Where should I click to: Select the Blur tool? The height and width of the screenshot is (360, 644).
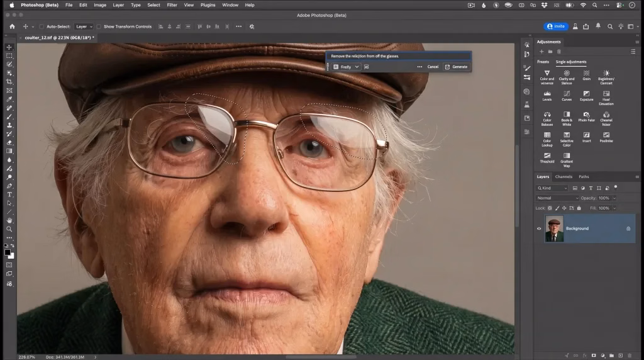9,160
